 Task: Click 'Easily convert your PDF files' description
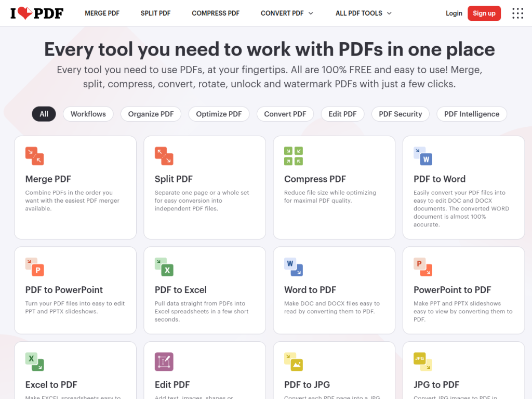(461, 208)
